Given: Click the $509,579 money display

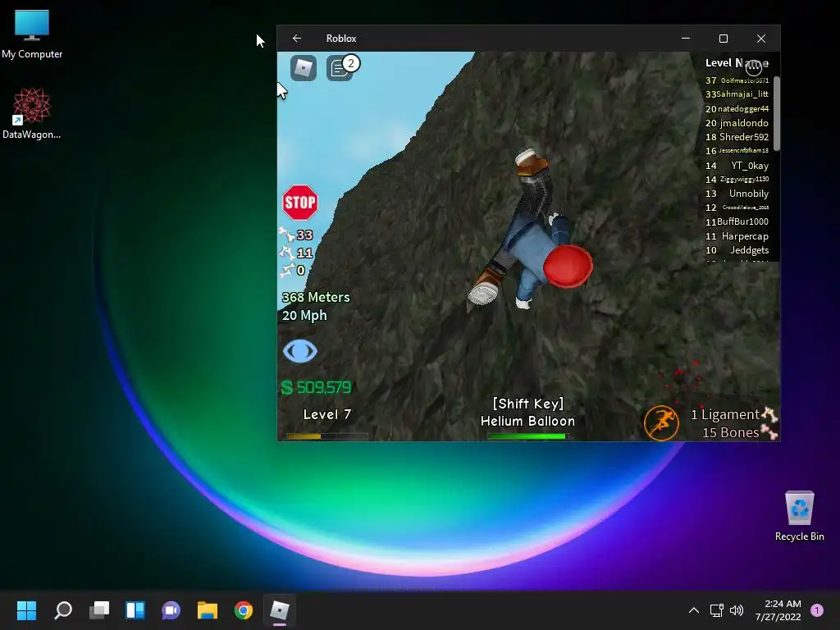Looking at the screenshot, I should (316, 387).
